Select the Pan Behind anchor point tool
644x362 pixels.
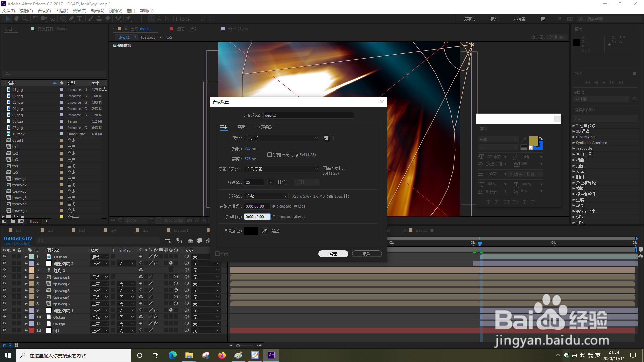click(52, 19)
